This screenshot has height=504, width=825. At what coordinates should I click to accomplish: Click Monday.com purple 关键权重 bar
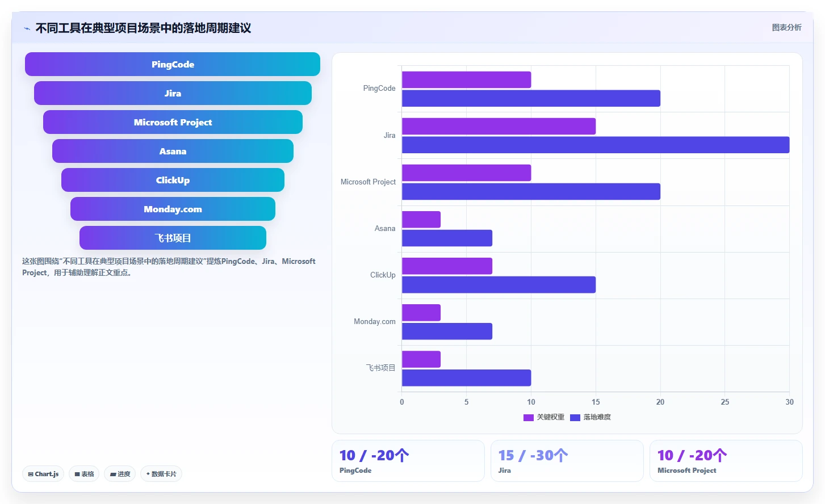pyautogui.click(x=421, y=313)
